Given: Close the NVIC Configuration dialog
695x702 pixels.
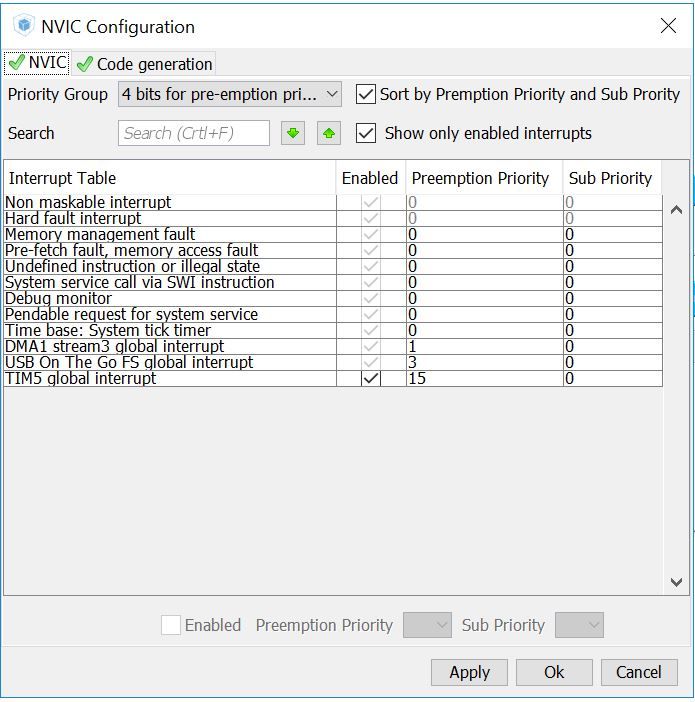Looking at the screenshot, I should coord(668,26).
